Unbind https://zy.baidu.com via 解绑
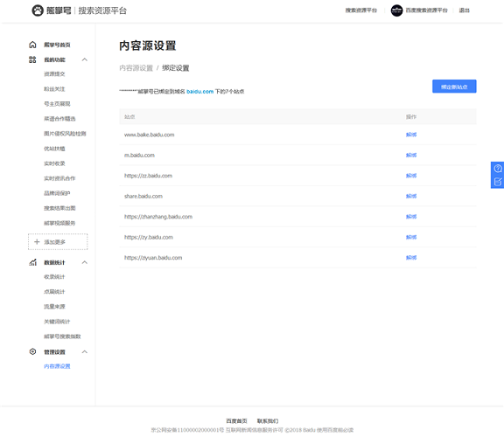 [x=411, y=237]
